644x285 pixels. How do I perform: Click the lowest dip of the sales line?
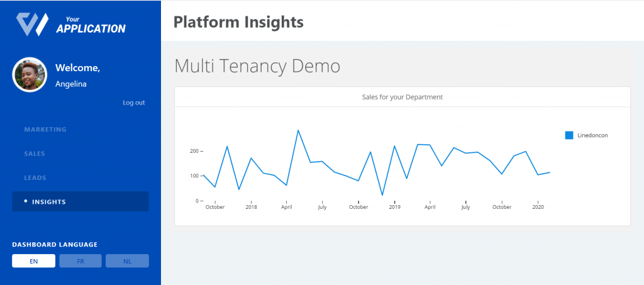click(x=382, y=195)
